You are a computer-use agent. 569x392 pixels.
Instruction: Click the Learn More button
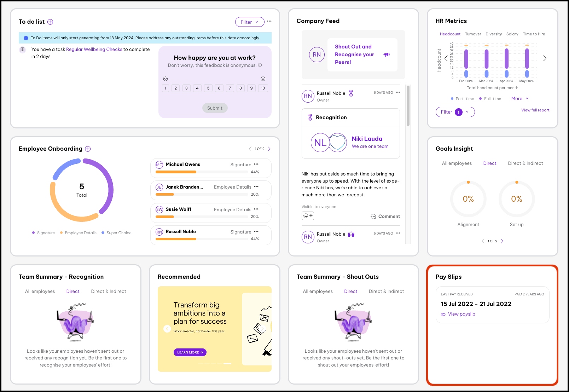click(x=190, y=352)
